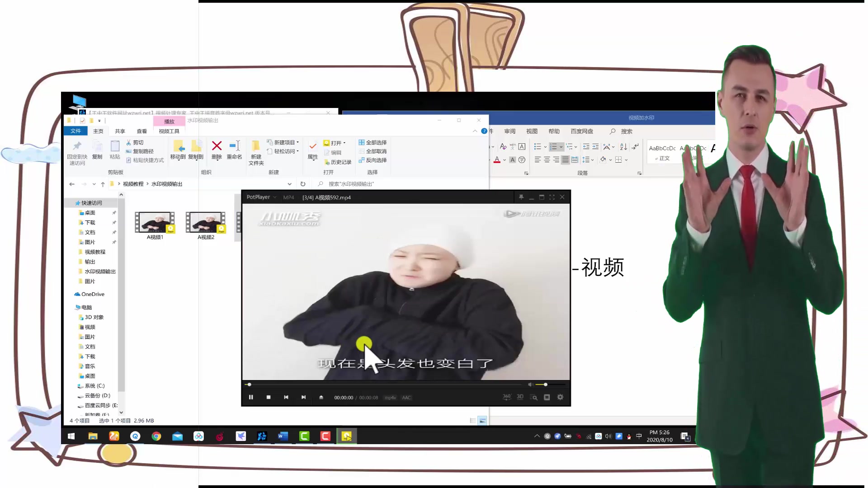The width and height of the screenshot is (868, 488).
Task: Open 系统 (C:) drive in navigation pane
Action: coord(91,386)
